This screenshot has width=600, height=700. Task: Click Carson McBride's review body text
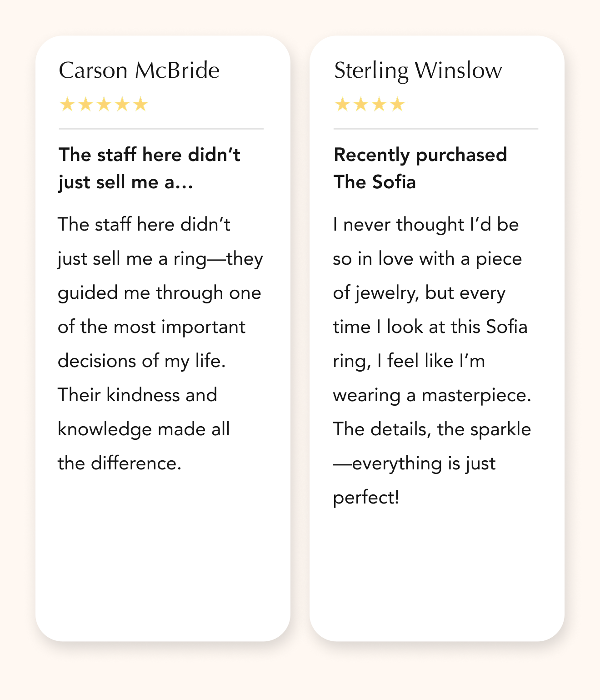pyautogui.click(x=159, y=344)
